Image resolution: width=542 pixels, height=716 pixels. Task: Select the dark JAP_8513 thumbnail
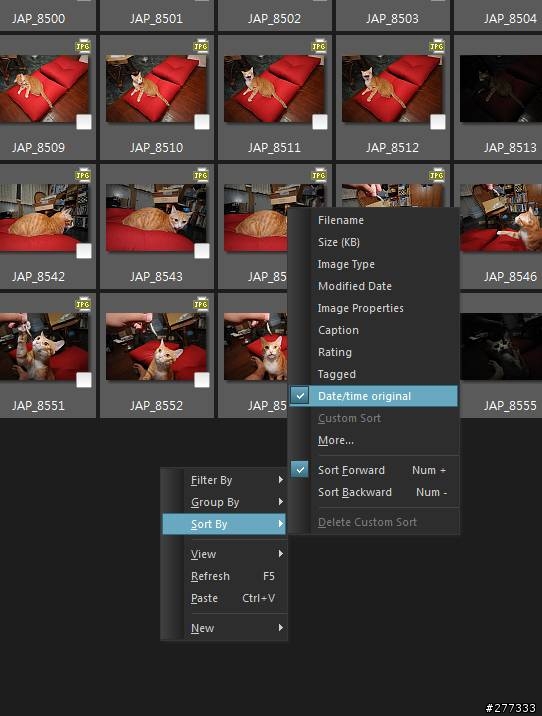coord(500,89)
